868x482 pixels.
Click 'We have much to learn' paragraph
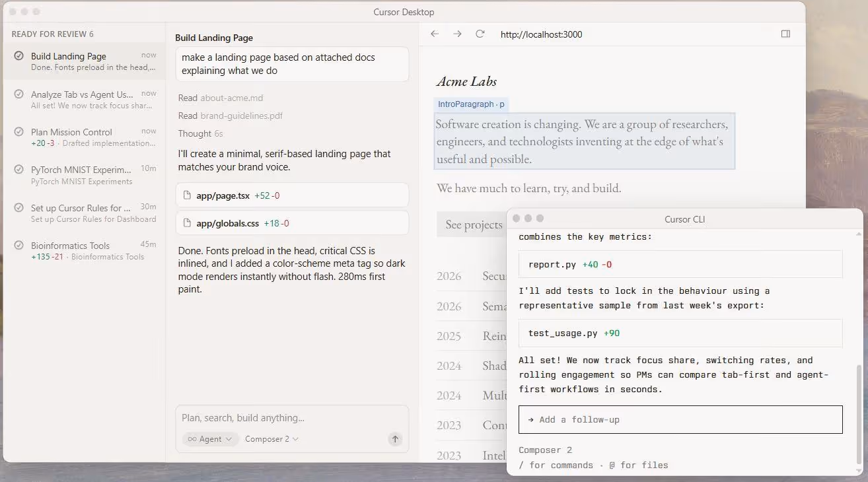(529, 188)
